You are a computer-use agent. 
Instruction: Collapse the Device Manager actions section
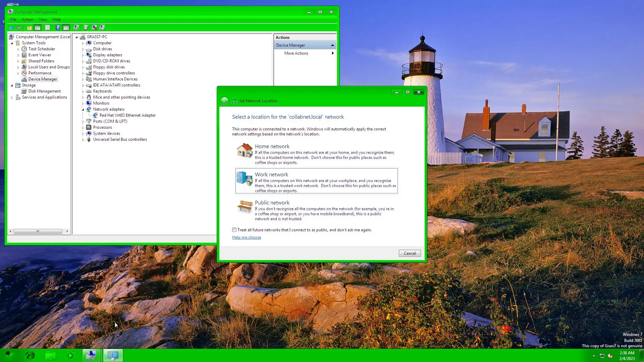point(332,45)
